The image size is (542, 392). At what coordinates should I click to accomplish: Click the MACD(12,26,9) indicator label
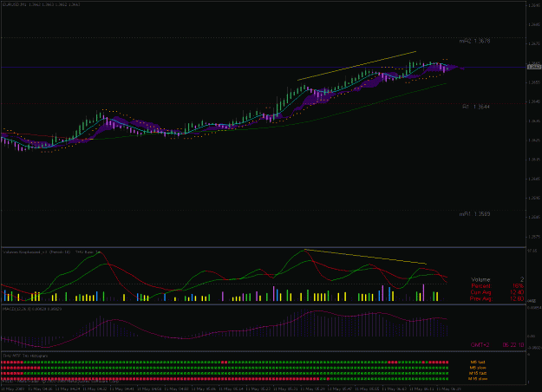click(x=32, y=309)
